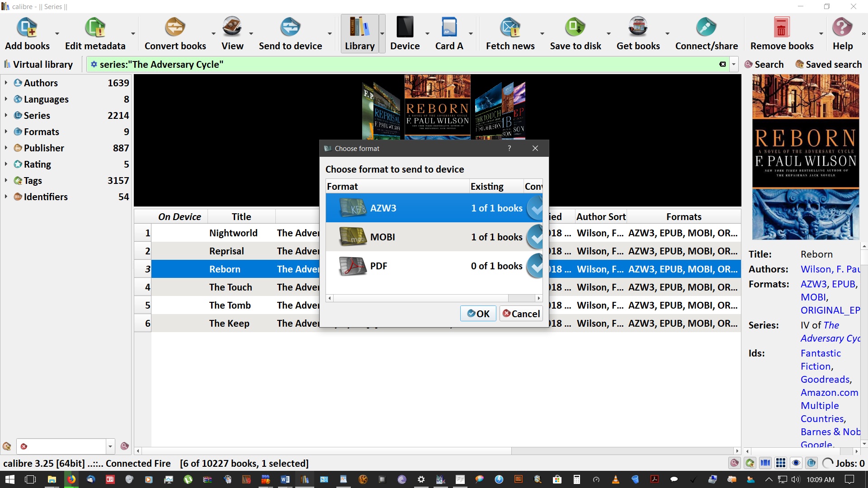The height and width of the screenshot is (488, 868).
Task: Cancel the Choose format dialog
Action: tap(521, 314)
